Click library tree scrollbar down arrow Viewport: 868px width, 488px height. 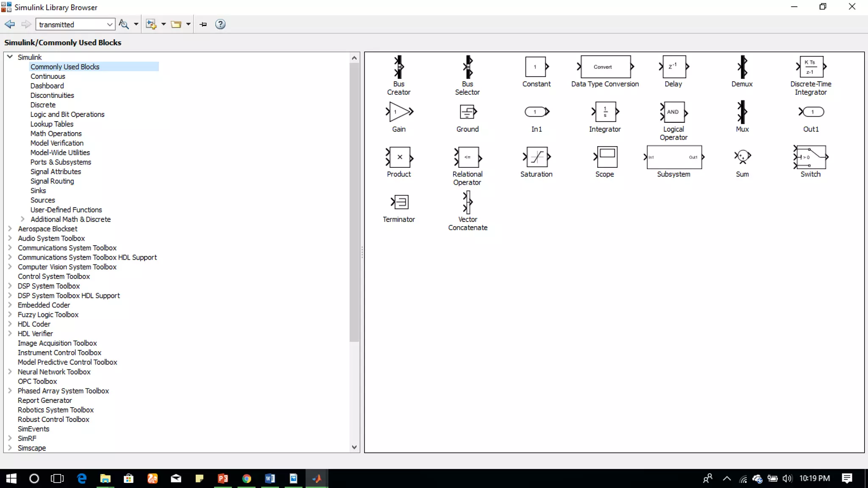point(354,447)
